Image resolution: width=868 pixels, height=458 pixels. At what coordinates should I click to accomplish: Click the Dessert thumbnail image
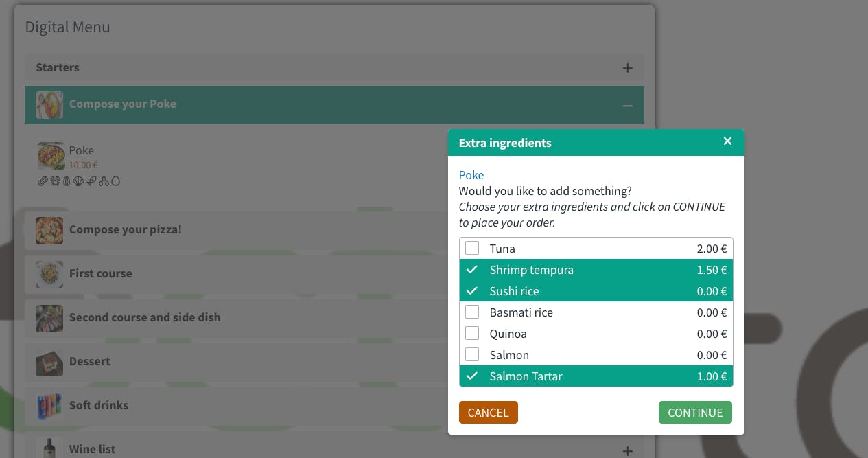pyautogui.click(x=49, y=363)
